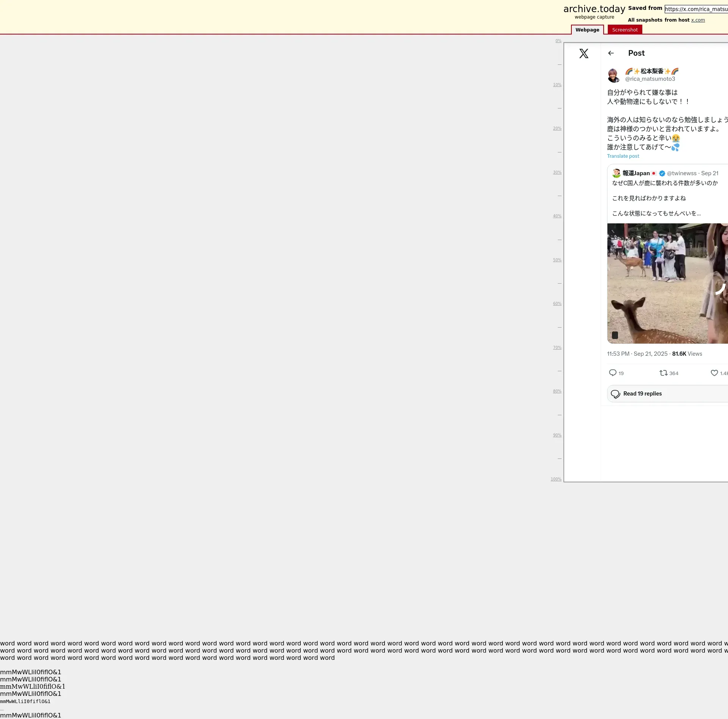Screen dimensions: 728x719
Task: Click the back arrow beside Post
Action: click(611, 53)
